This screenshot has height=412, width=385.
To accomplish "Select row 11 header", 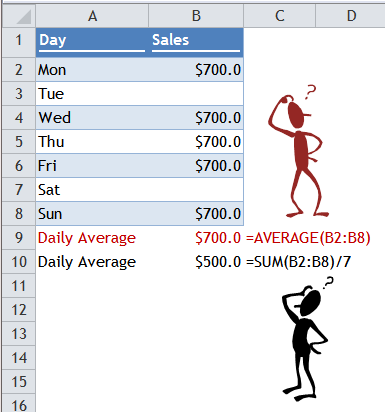I will (19, 286).
